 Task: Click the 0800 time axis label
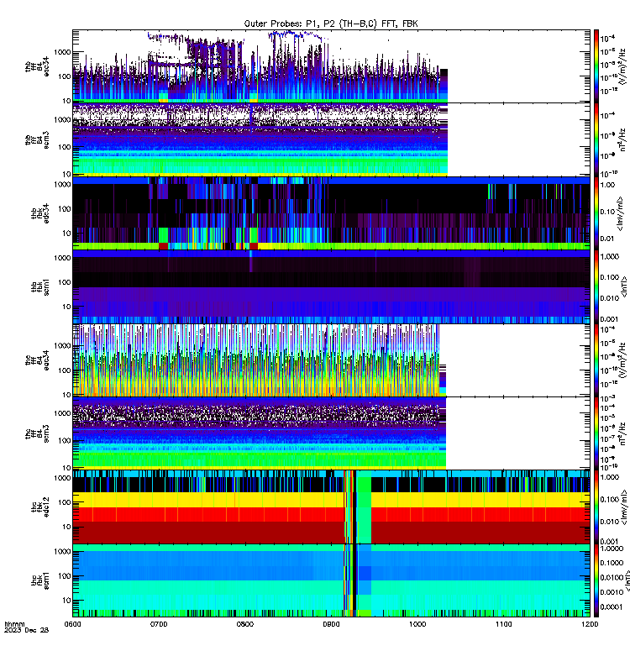pyautogui.click(x=244, y=624)
